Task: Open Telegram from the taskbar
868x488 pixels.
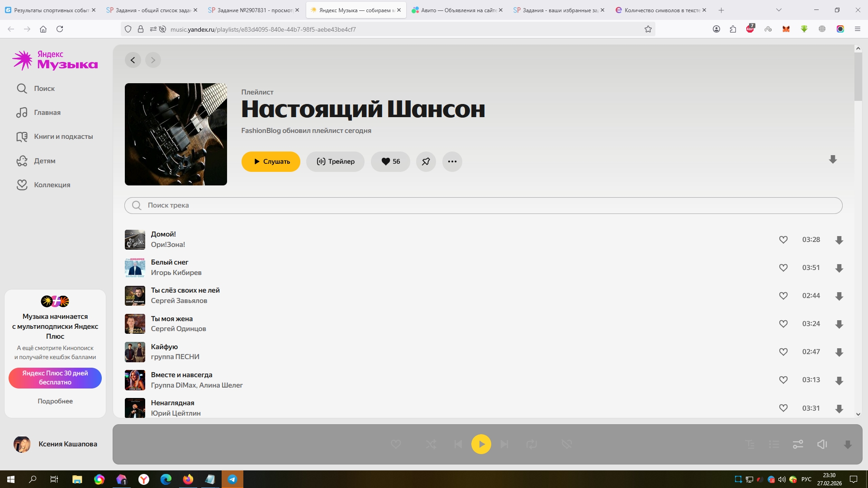Action: click(x=232, y=479)
